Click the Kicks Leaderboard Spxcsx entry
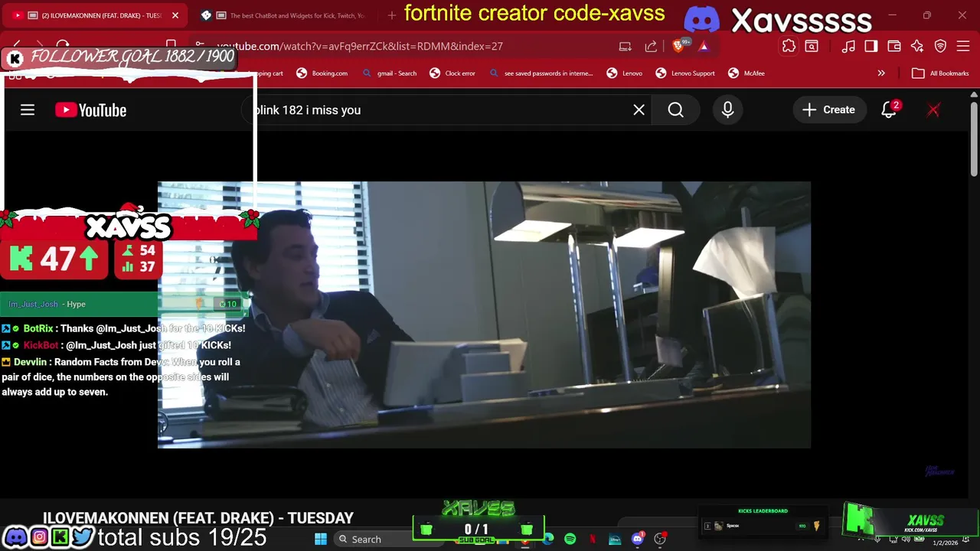 [x=763, y=526]
